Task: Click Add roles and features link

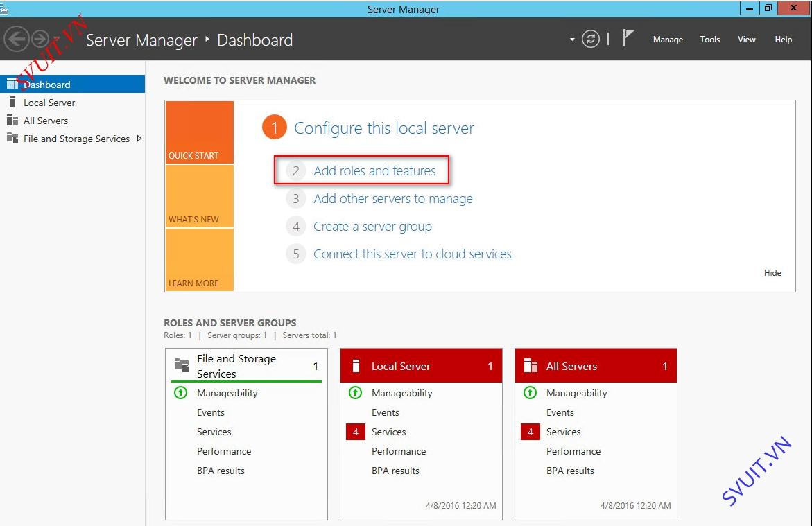Action: pos(374,171)
